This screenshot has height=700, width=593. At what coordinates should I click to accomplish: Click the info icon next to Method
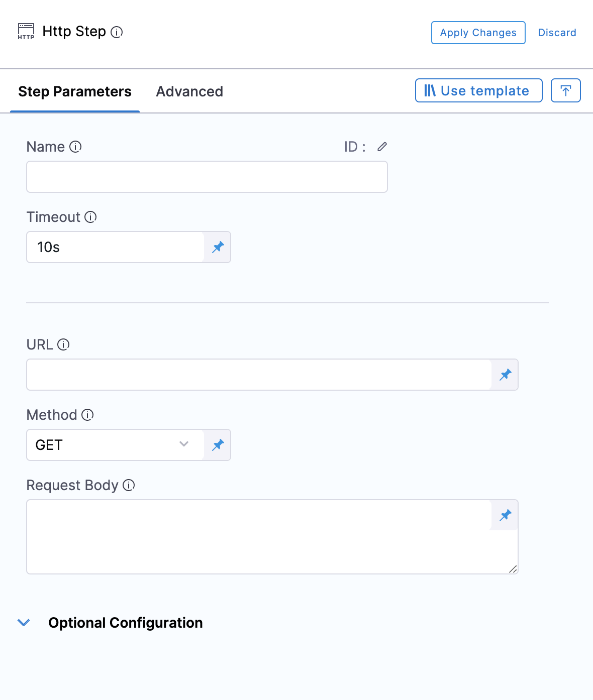tap(87, 415)
